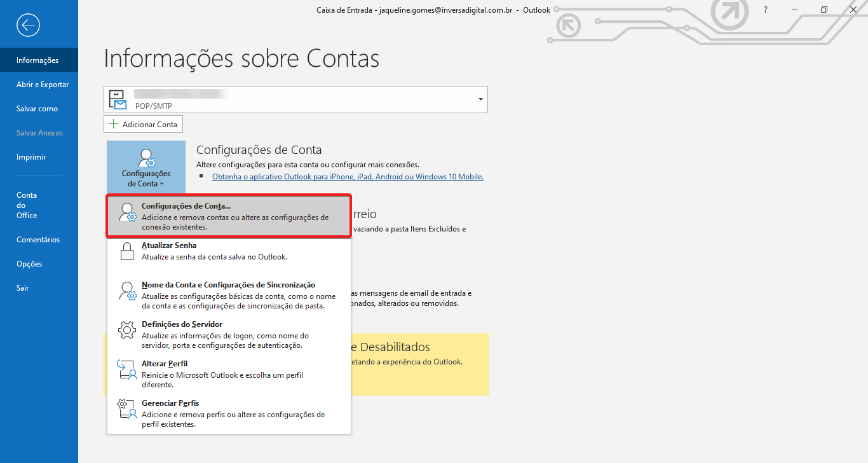Choose Nome da Conta e Configurações de Sincronização
868x463 pixels.
coord(229,295)
